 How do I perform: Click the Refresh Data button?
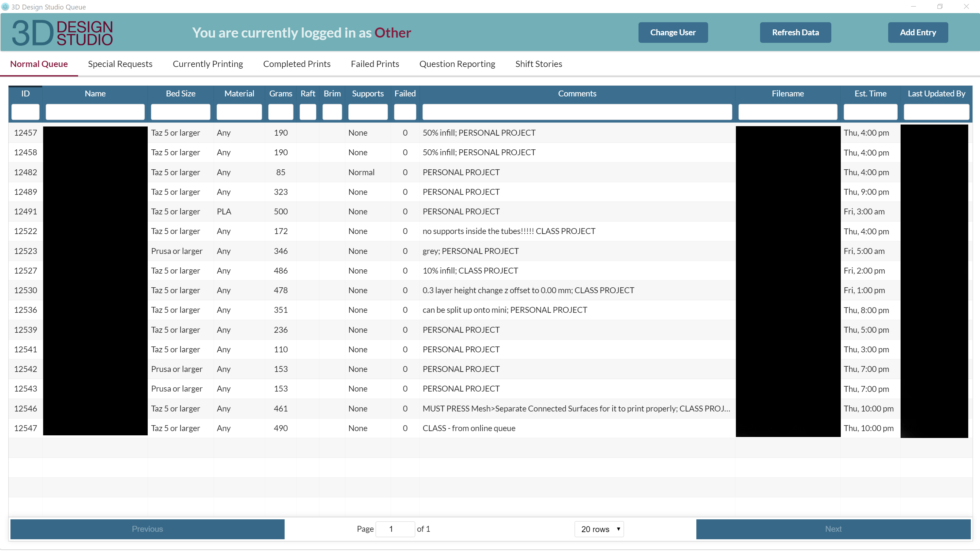click(795, 32)
